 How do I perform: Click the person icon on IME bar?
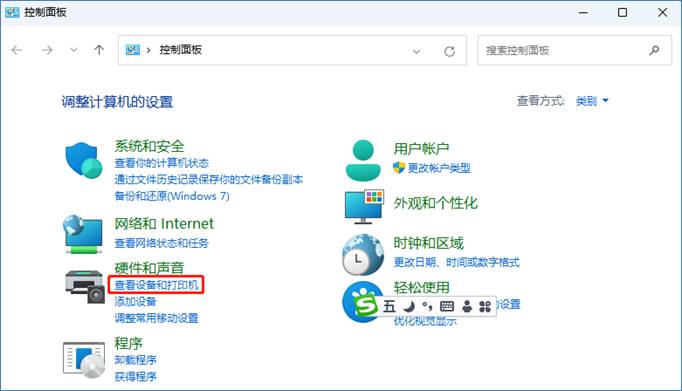(x=467, y=307)
